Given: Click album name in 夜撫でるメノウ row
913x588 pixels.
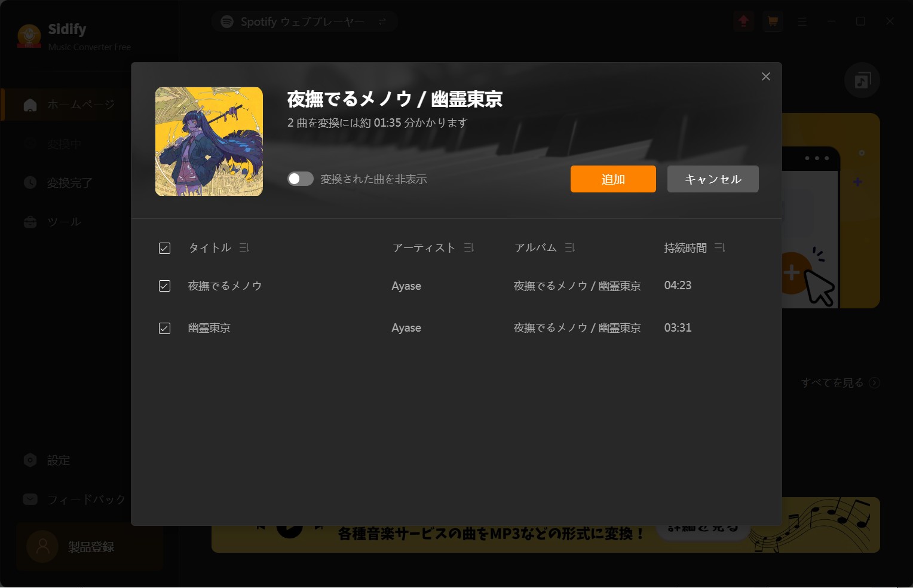Looking at the screenshot, I should coord(577,286).
